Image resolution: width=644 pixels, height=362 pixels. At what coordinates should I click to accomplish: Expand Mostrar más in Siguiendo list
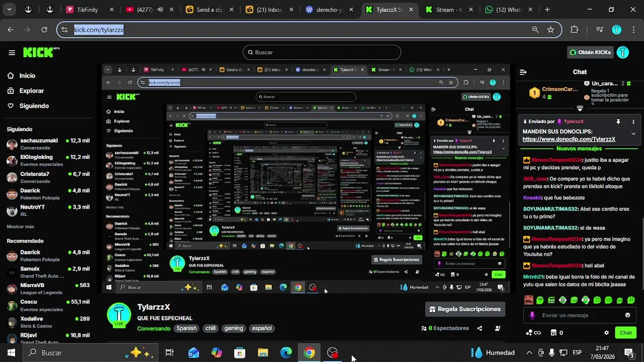(x=21, y=227)
